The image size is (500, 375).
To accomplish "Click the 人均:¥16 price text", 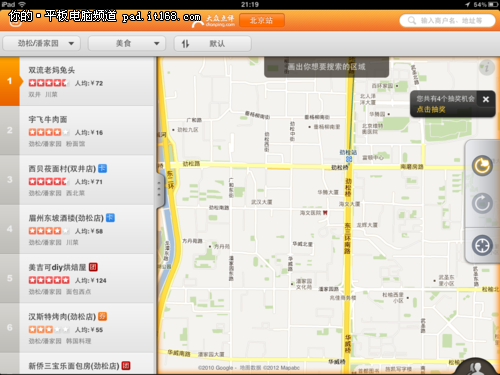I will pos(89,132).
